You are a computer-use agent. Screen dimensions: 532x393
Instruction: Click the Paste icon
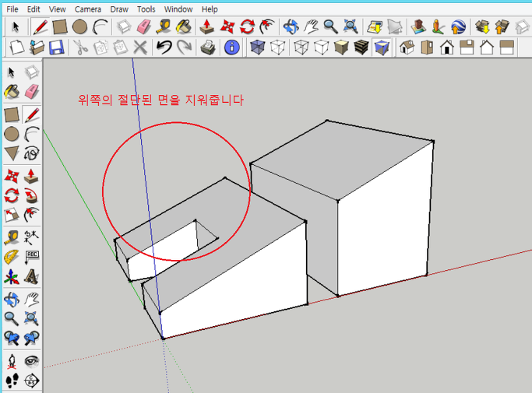coord(120,47)
